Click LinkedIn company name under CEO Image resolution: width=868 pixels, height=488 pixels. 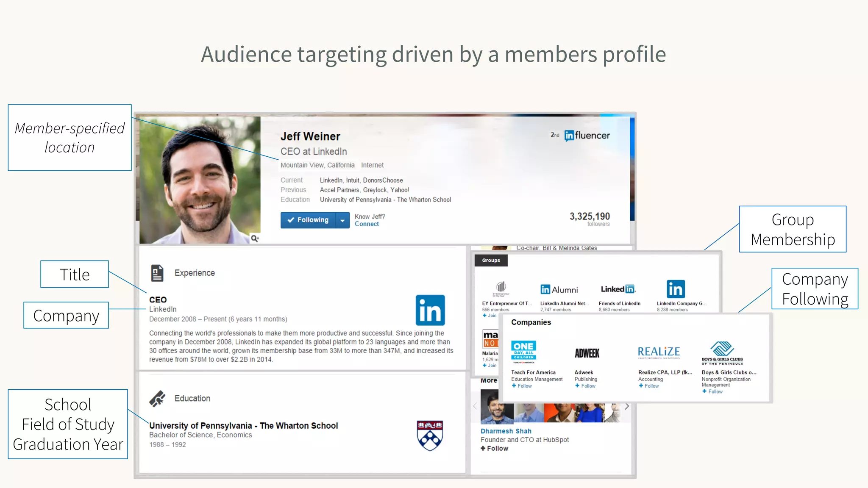(x=163, y=309)
